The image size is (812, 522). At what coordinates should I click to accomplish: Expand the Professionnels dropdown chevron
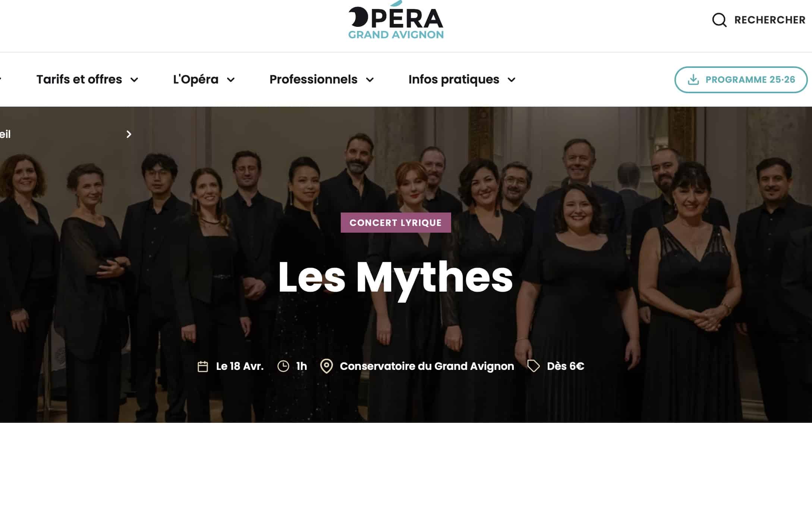click(370, 80)
